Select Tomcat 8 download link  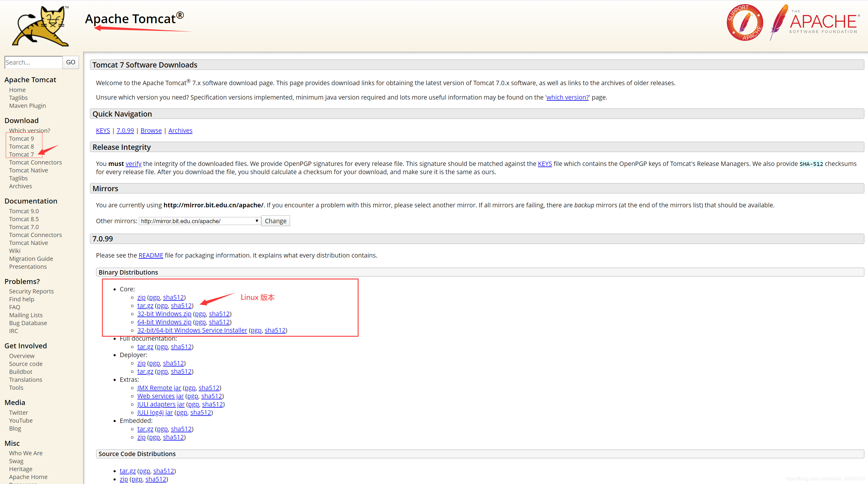coord(21,146)
